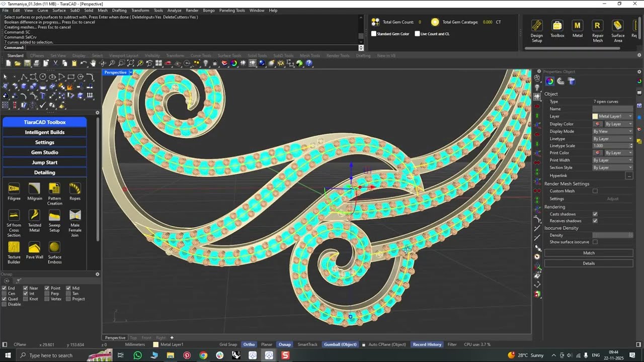Click the Undo arrow icon
Viewport: 644px width, 362px height.
[x=84, y=63]
